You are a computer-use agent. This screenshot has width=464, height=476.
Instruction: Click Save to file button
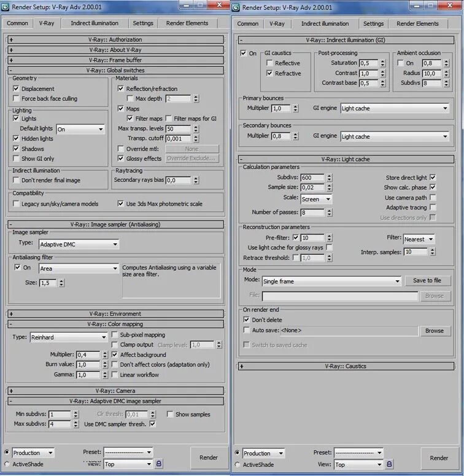[427, 281]
